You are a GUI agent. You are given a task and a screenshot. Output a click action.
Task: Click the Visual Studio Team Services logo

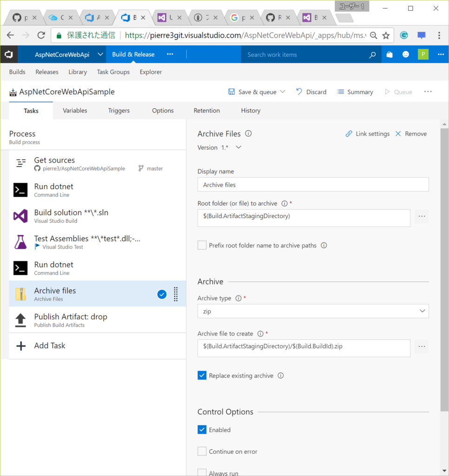point(9,54)
